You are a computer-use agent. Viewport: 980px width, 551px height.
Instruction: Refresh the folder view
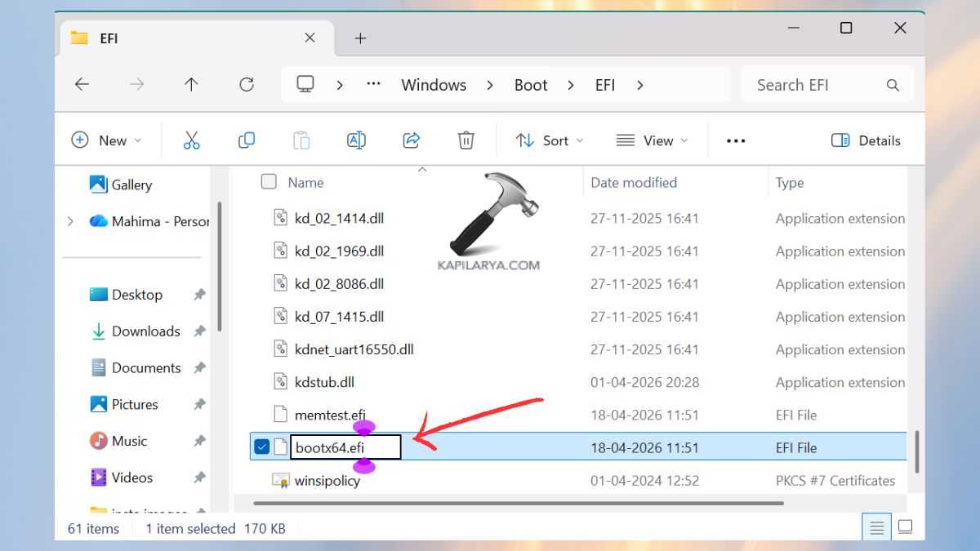click(247, 84)
